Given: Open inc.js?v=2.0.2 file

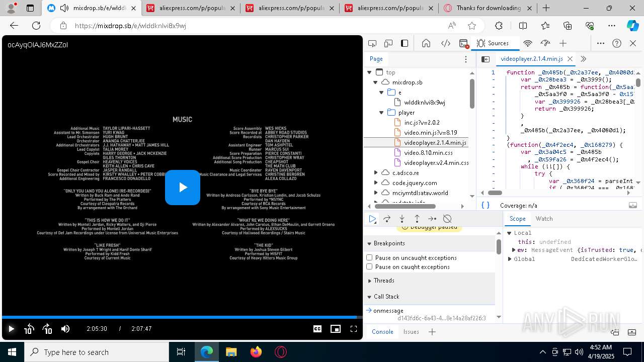Looking at the screenshot, I should click(422, 123).
